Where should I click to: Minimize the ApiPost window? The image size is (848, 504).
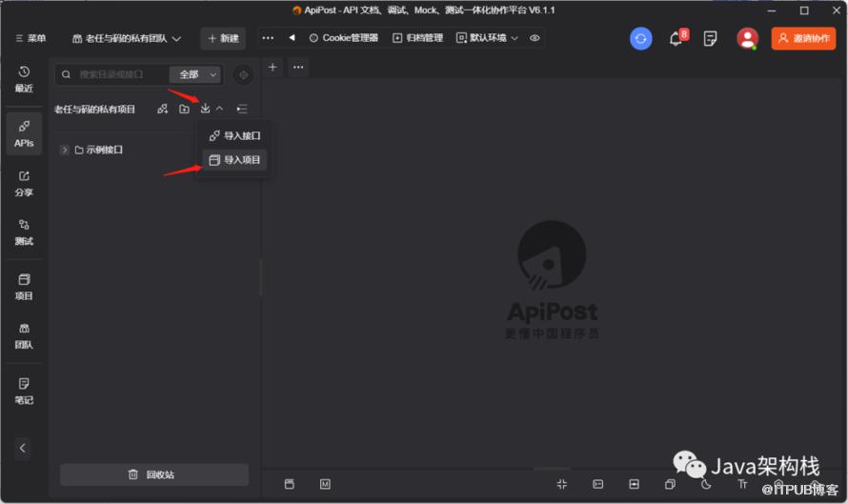[772, 10]
